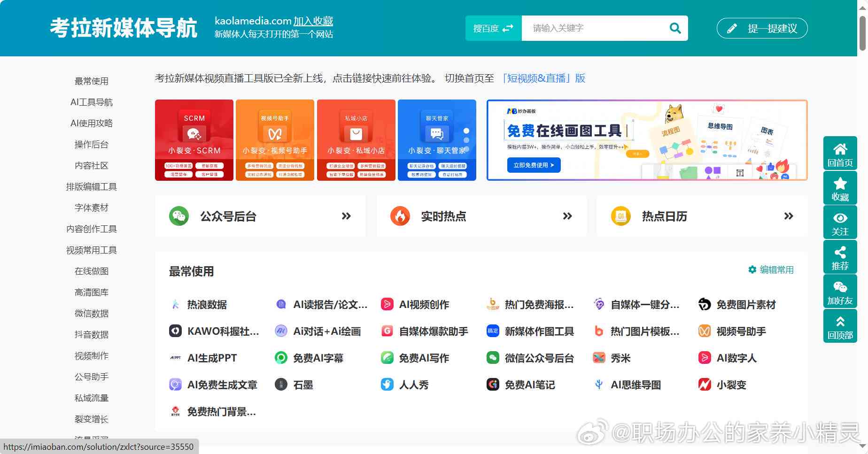868x454 pixels.
Task: Click the page vertical scrollbar thumb
Action: (x=863, y=33)
